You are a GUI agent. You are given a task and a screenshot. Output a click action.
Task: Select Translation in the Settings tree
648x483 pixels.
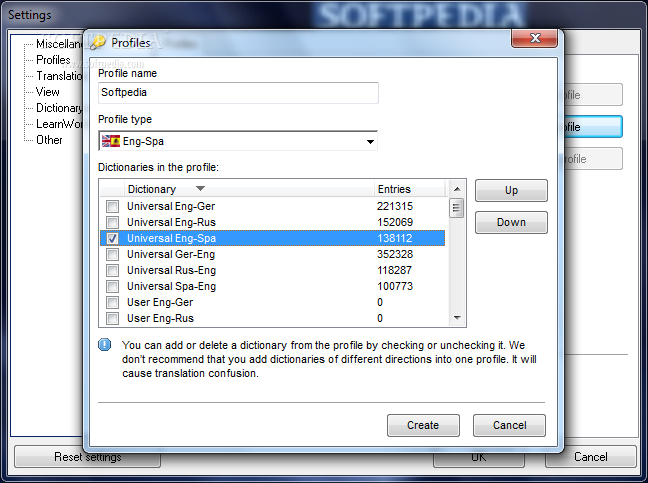59,76
